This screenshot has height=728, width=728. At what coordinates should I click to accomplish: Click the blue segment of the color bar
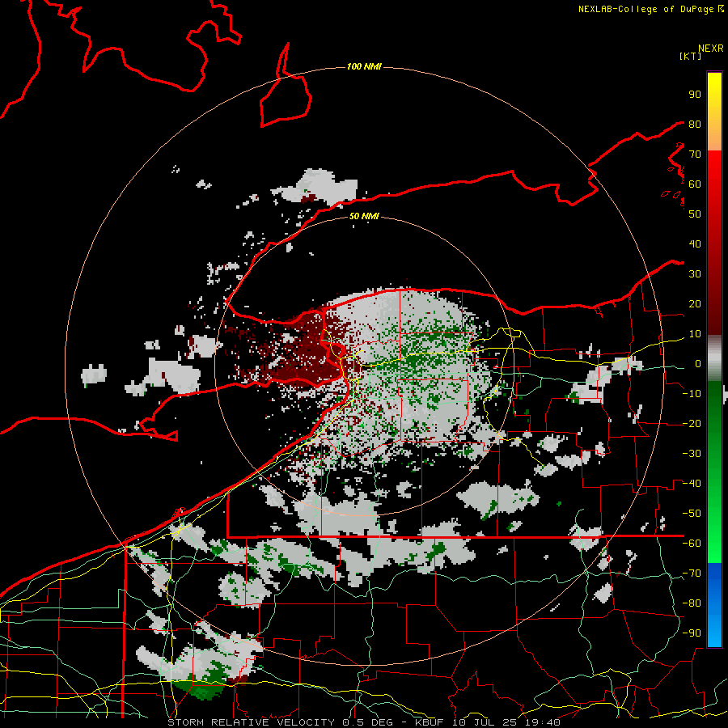[714, 604]
